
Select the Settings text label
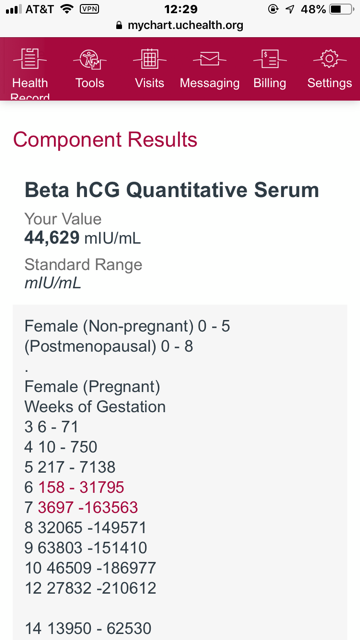[330, 83]
